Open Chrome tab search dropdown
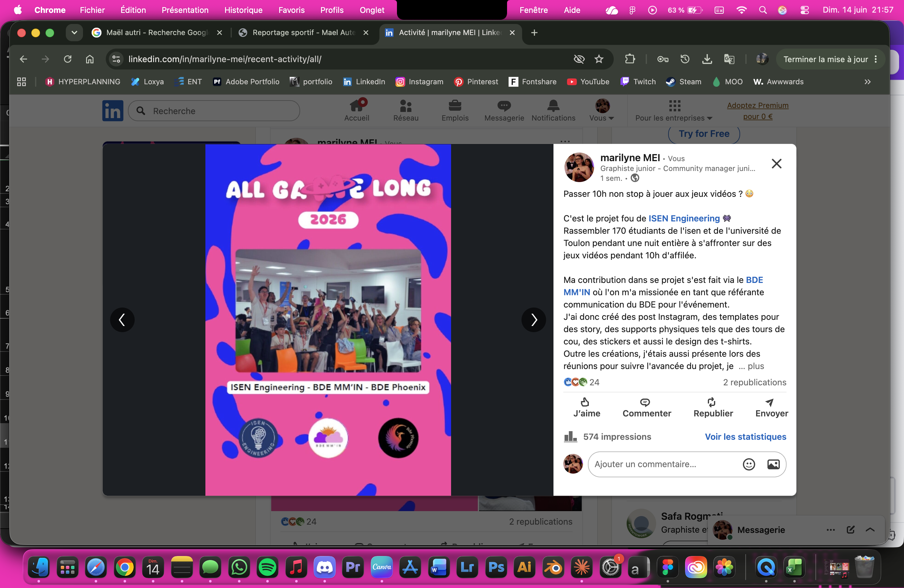 pyautogui.click(x=74, y=33)
